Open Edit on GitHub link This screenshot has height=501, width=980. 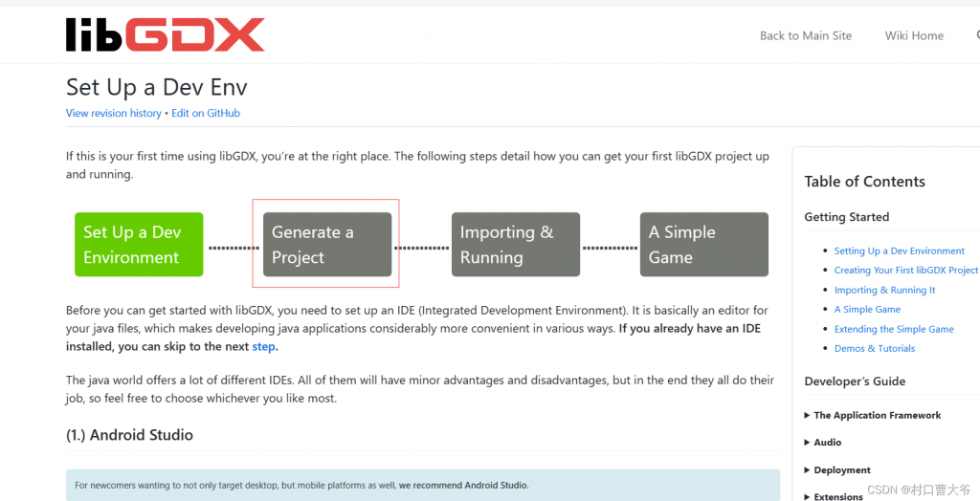pos(206,113)
